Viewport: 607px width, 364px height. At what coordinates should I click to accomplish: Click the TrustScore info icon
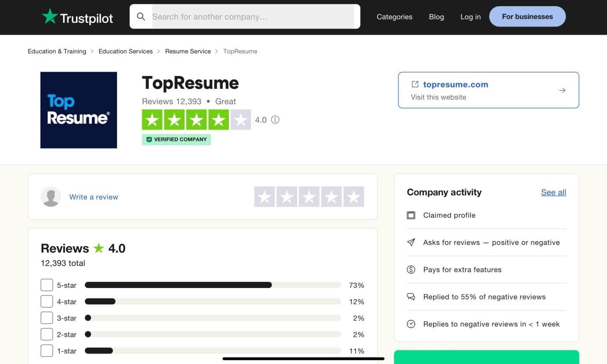[275, 120]
